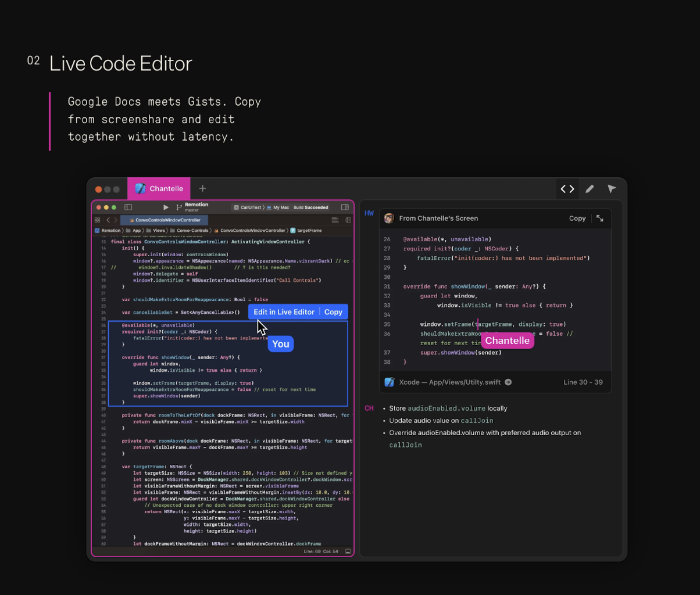This screenshot has height=595, width=700.
Task: Click targetFrame in the jump bar
Action: tap(306, 231)
